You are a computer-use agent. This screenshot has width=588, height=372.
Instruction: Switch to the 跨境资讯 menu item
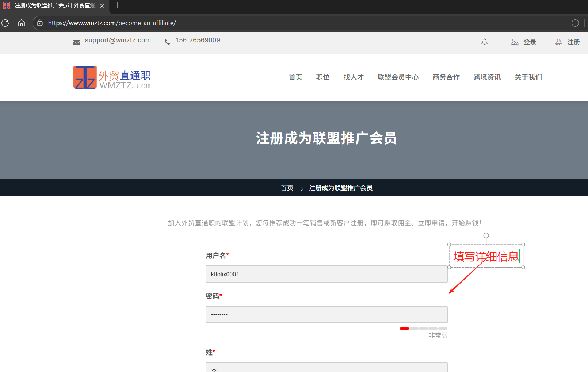[487, 77]
